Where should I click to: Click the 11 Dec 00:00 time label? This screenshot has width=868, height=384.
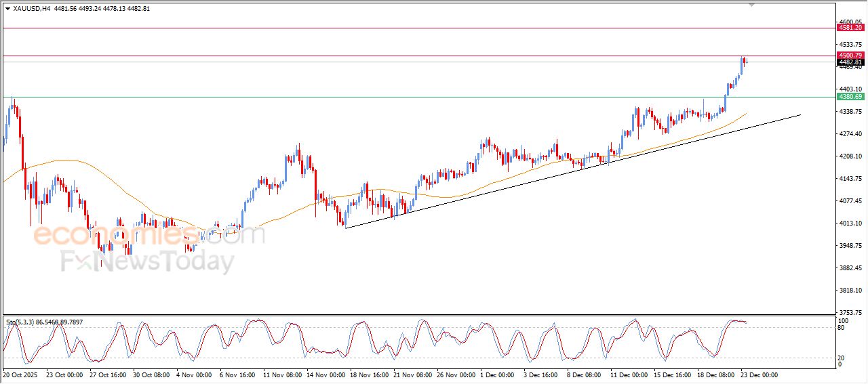629,375
